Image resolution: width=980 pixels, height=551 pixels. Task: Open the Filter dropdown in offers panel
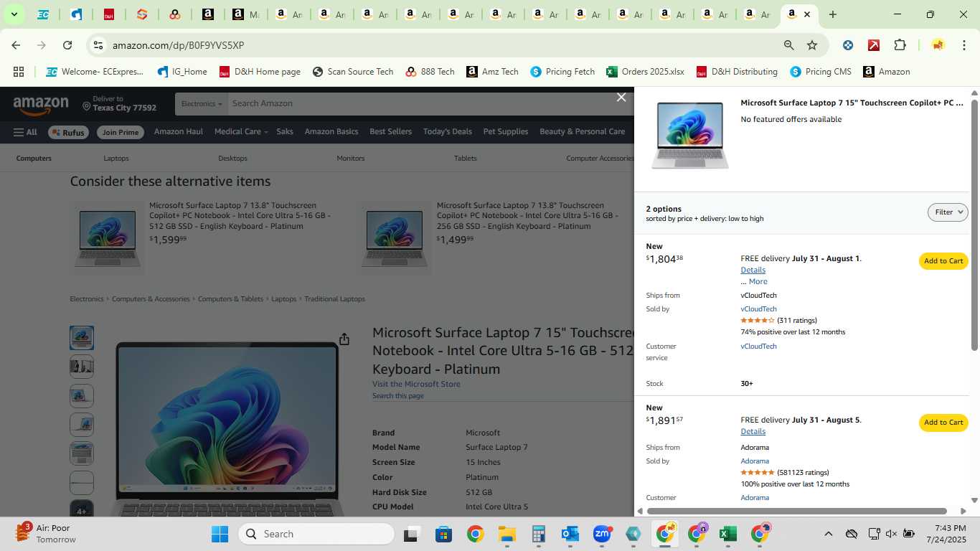point(948,212)
